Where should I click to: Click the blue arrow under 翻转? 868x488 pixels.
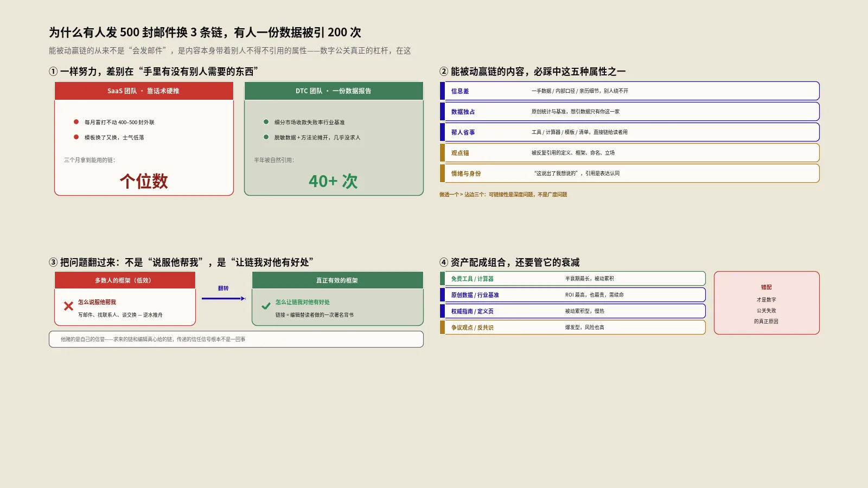click(x=224, y=298)
